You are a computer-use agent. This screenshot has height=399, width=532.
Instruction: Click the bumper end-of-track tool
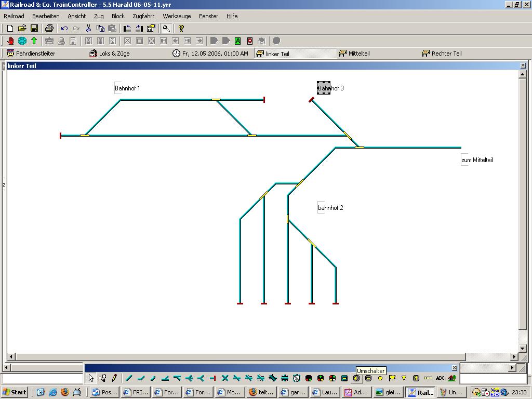pos(212,378)
